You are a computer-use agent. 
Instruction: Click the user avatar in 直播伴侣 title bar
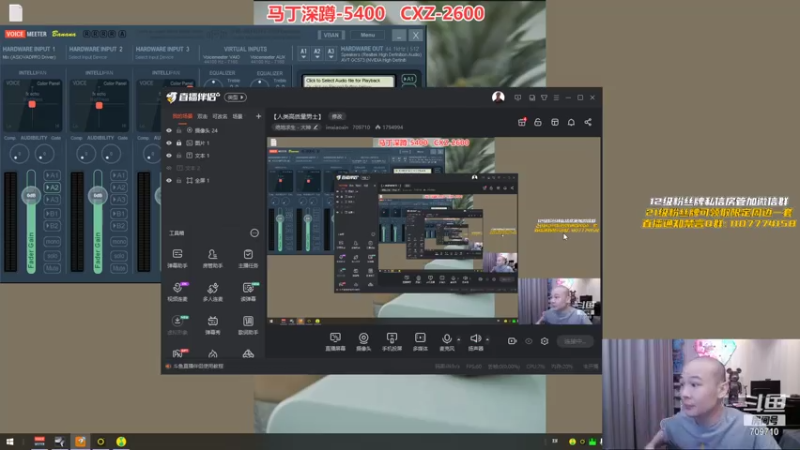point(498,97)
